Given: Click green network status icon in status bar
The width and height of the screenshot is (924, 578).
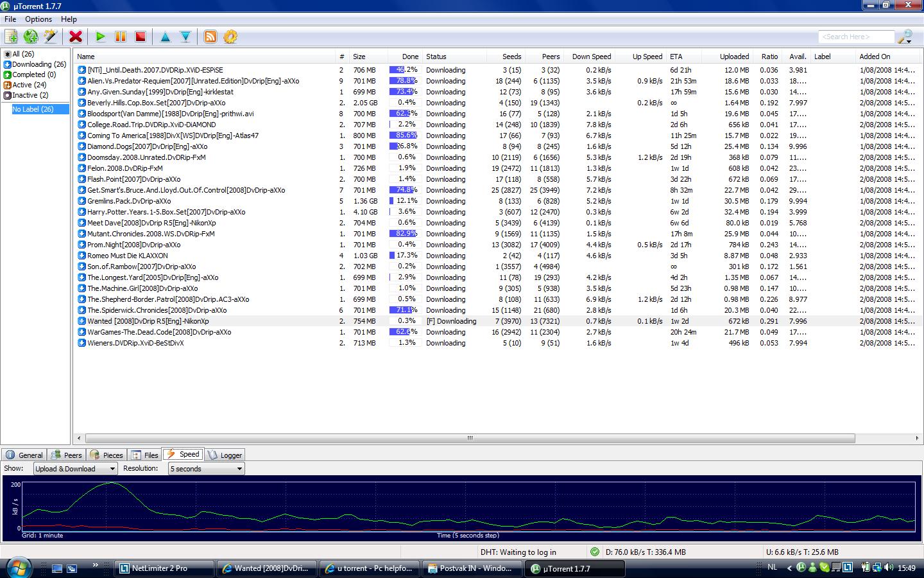Looking at the screenshot, I should [x=595, y=552].
